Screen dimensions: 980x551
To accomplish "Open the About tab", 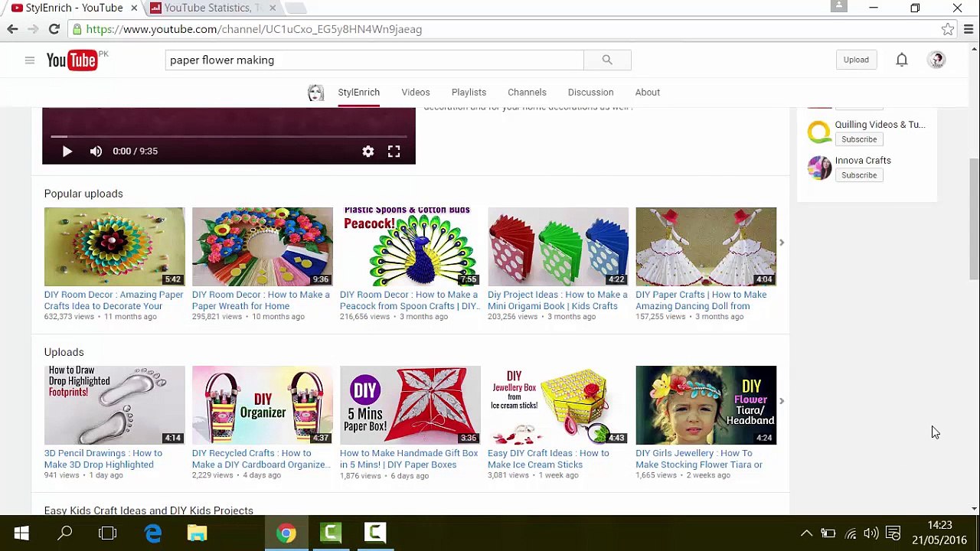I will pos(647,92).
